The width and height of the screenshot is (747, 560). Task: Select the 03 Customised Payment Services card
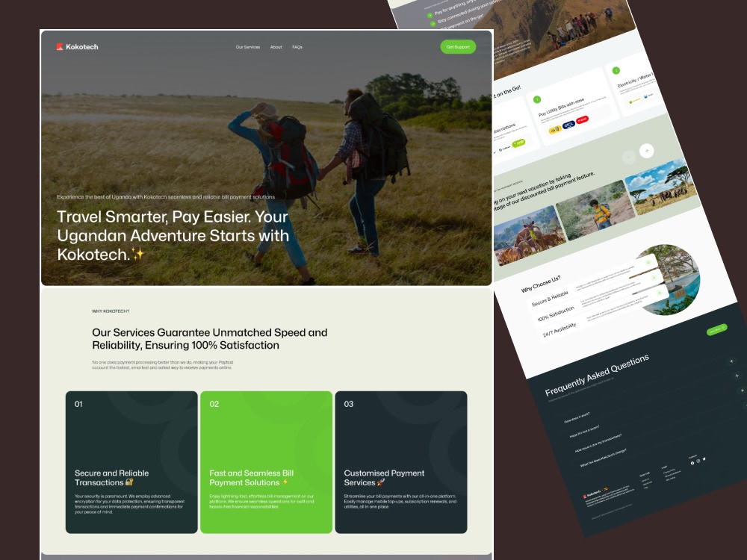pos(401,462)
